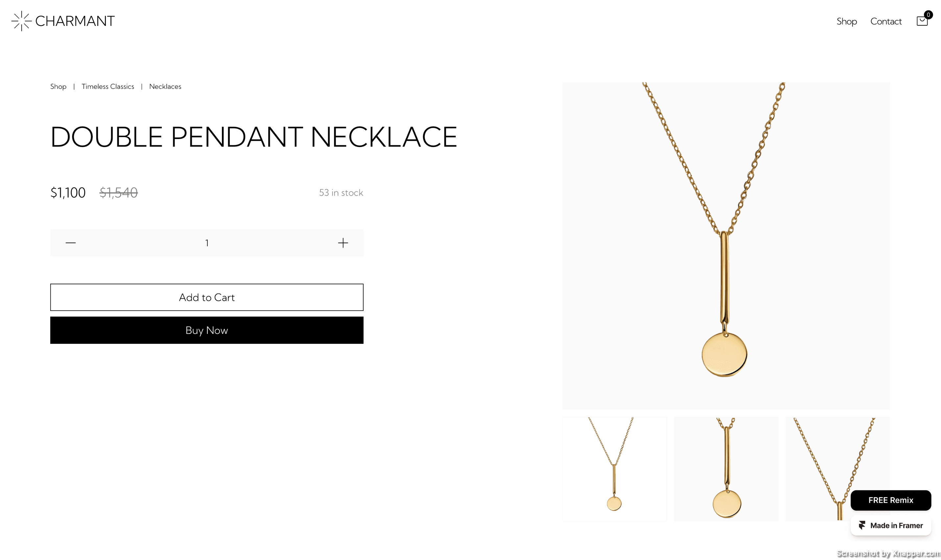Click the Add to Cart button
The width and height of the screenshot is (941, 560).
(207, 297)
